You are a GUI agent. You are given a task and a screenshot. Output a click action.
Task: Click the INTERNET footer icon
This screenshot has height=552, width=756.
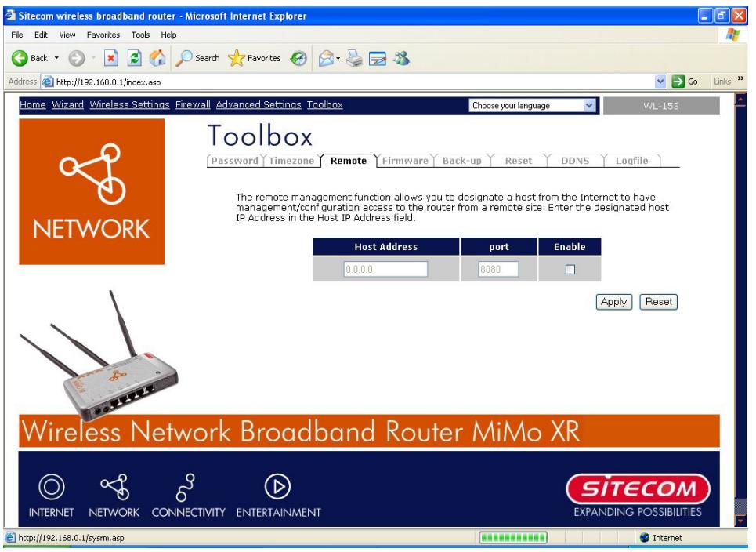51,486
